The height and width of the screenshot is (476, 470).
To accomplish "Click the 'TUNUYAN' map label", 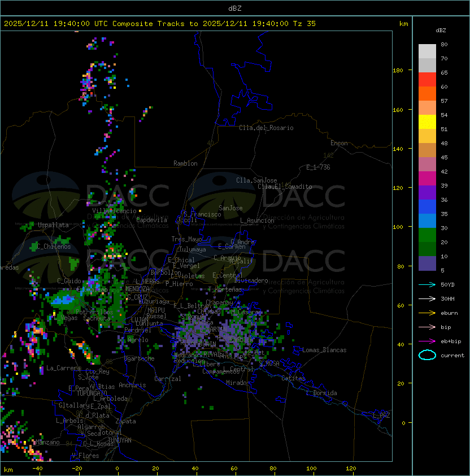I will [x=120, y=440].
